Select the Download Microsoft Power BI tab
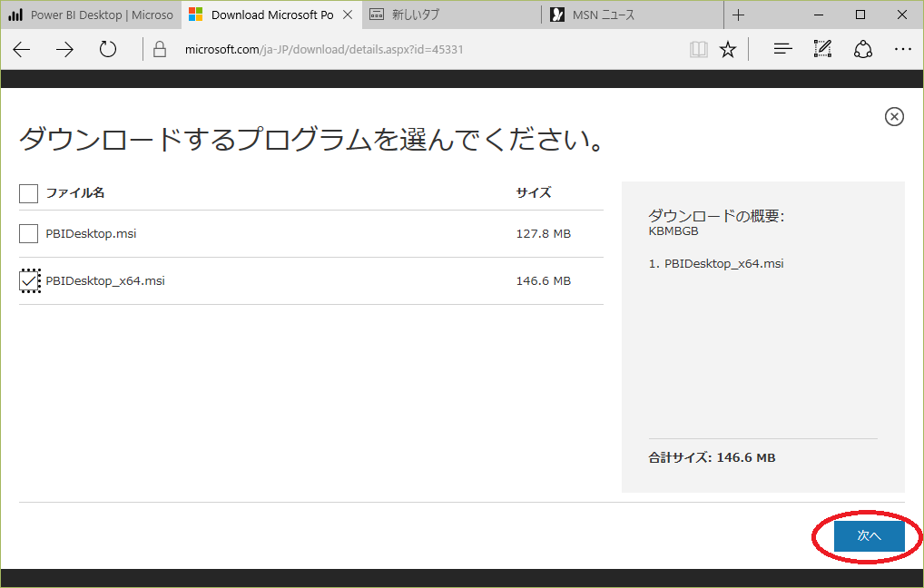 271,15
